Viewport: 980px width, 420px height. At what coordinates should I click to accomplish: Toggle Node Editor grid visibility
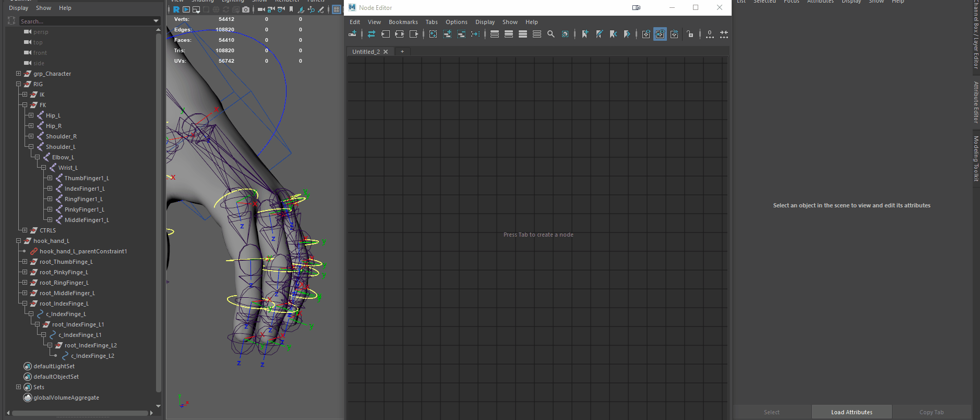[x=710, y=34]
